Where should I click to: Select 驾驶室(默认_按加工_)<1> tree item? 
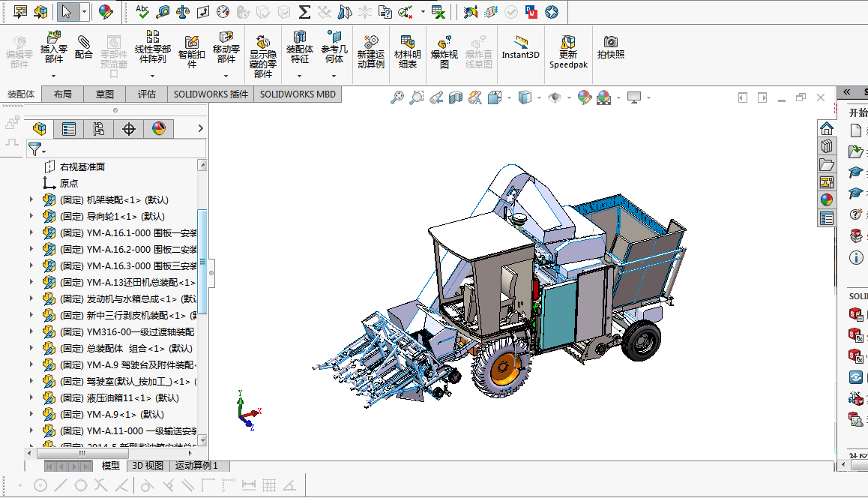click(128, 381)
